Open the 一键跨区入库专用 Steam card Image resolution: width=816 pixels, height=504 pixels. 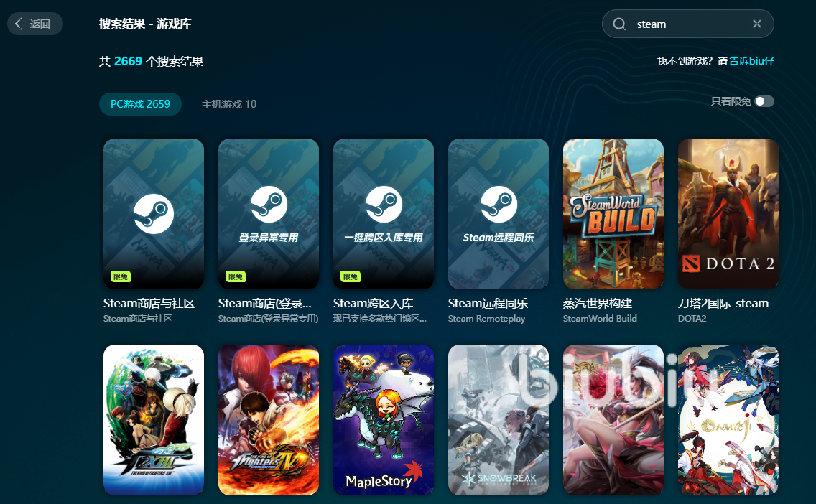point(384,214)
